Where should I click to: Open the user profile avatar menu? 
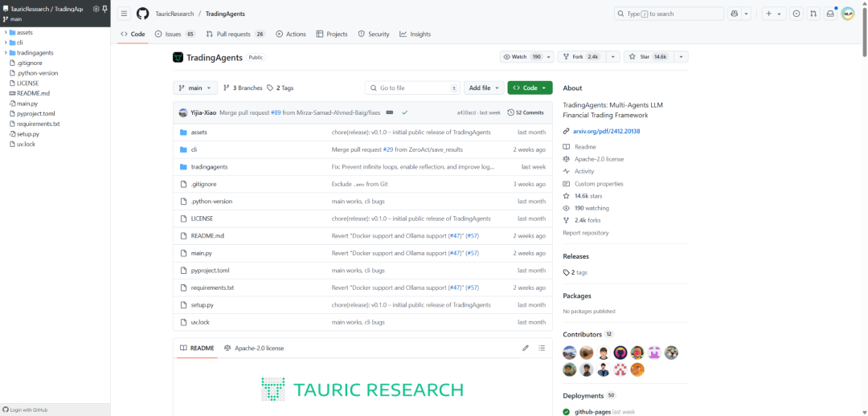tap(848, 14)
